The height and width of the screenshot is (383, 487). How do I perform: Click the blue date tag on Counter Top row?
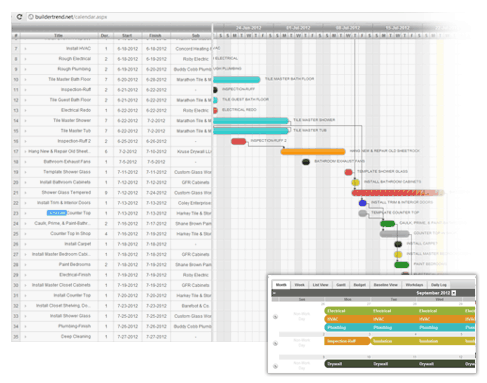coord(57,213)
